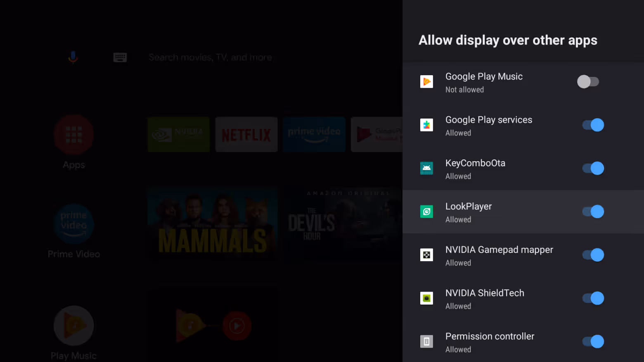The width and height of the screenshot is (644, 362).
Task: Click the Google Play Music icon in the list
Action: pyautogui.click(x=426, y=81)
